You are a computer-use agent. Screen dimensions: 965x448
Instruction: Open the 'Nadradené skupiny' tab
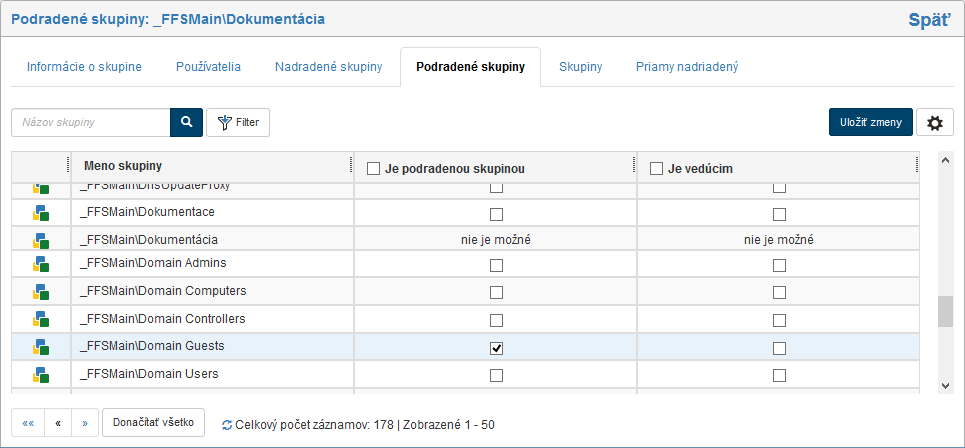(x=329, y=67)
